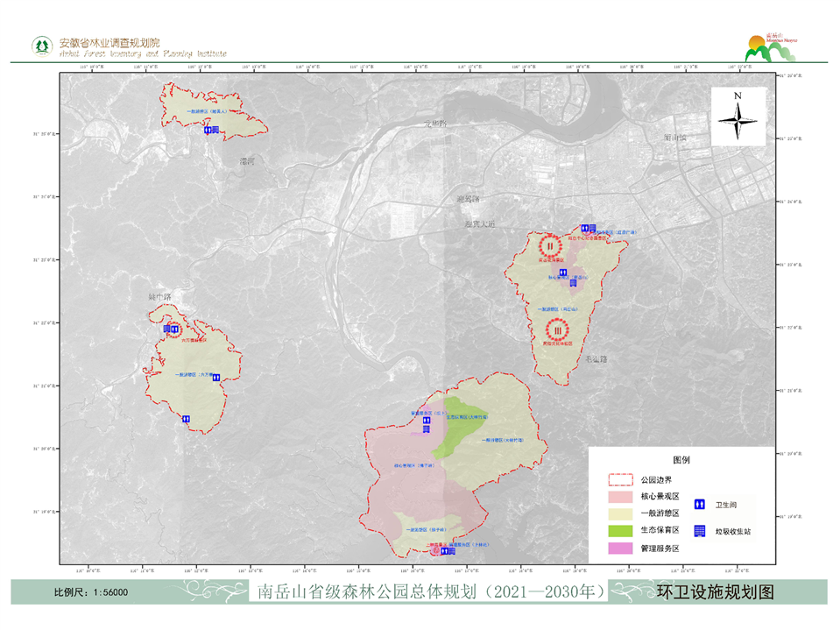
Task: Click the north arrow compass rose
Action: point(738,116)
